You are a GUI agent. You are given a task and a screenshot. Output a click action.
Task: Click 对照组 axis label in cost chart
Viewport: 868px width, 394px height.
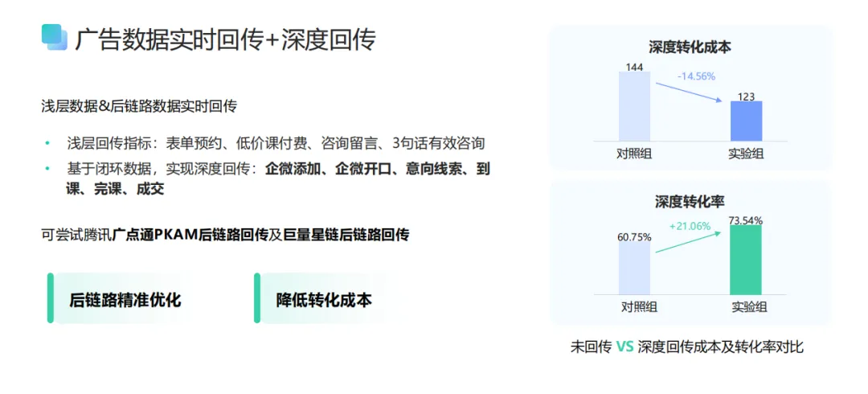[634, 154]
